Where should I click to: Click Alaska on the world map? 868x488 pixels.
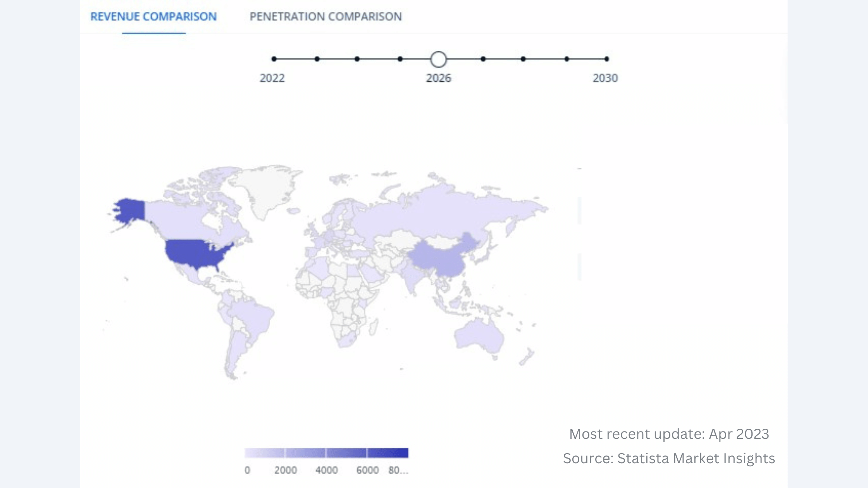130,210
